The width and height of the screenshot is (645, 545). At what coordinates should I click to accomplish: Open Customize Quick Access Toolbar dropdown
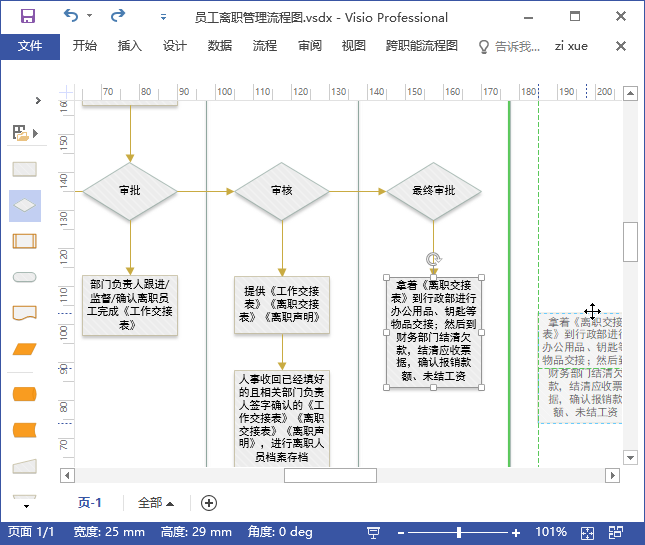pos(163,17)
